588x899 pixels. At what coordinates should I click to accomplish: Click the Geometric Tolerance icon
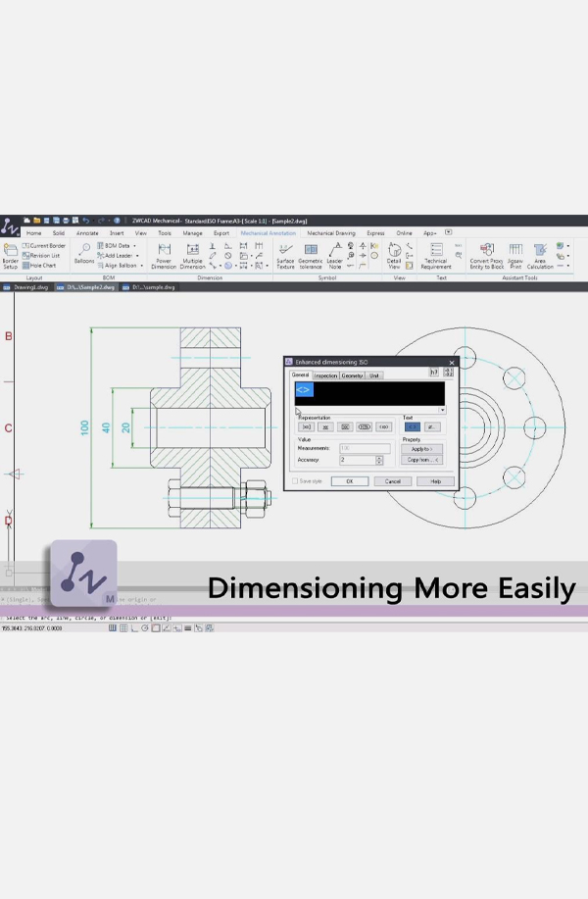311,256
